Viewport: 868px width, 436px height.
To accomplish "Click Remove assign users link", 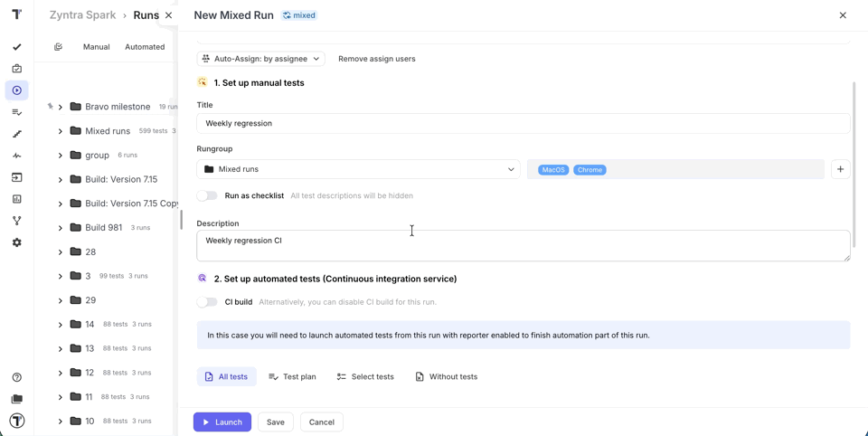I will (x=376, y=59).
